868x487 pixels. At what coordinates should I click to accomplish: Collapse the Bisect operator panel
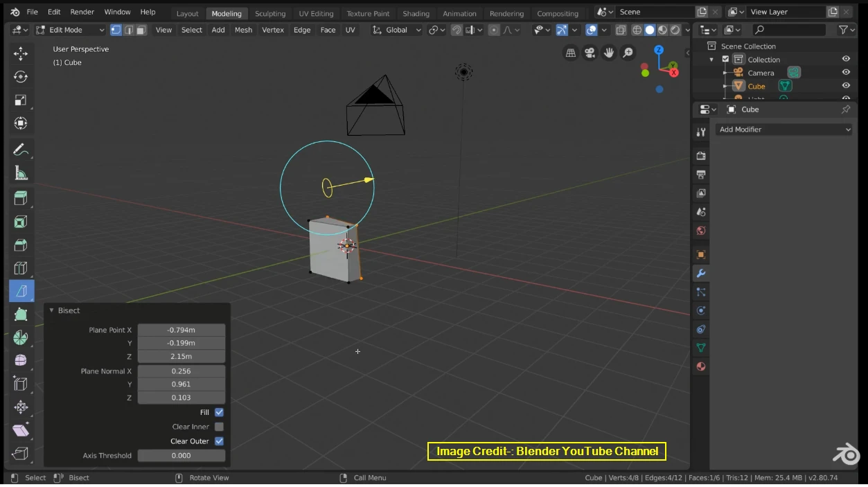click(x=51, y=310)
